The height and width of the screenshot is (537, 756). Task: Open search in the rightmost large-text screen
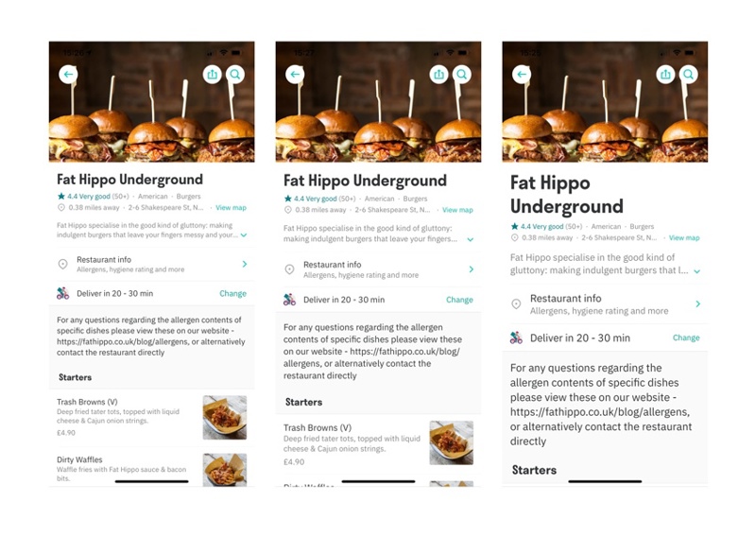click(689, 75)
